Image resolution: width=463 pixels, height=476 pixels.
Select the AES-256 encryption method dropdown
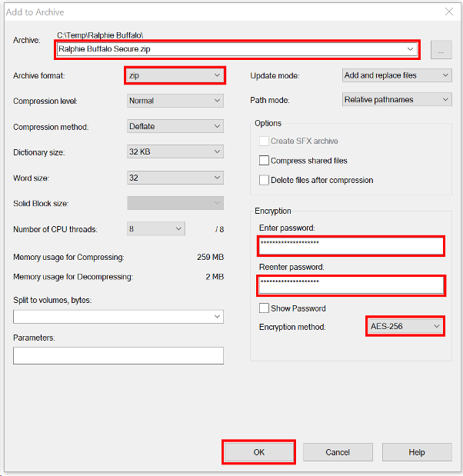click(x=405, y=326)
